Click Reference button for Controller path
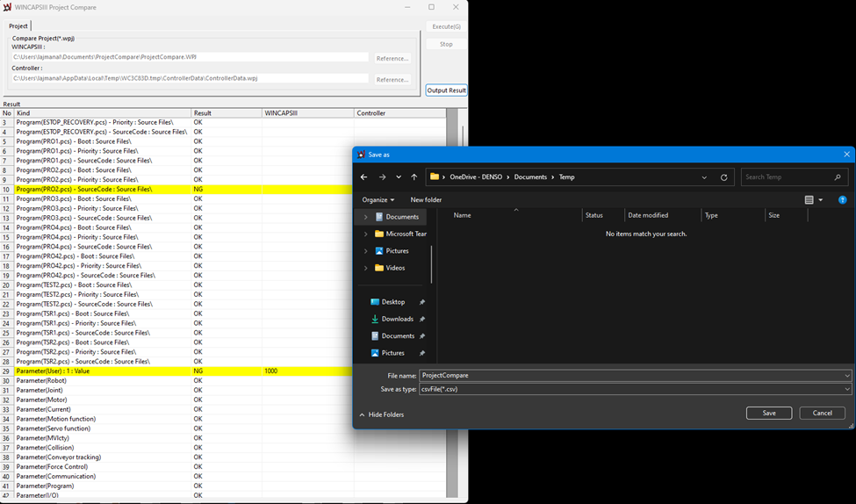 click(392, 79)
